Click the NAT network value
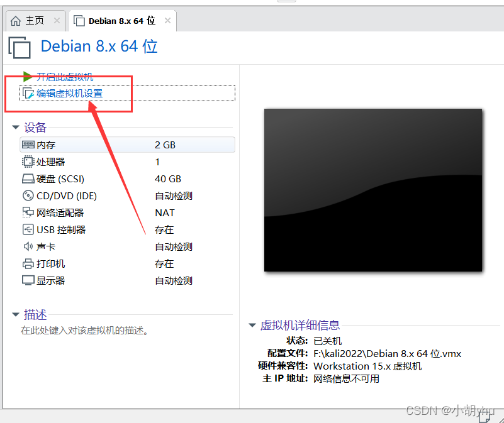The width and height of the screenshot is (504, 423). (x=165, y=212)
